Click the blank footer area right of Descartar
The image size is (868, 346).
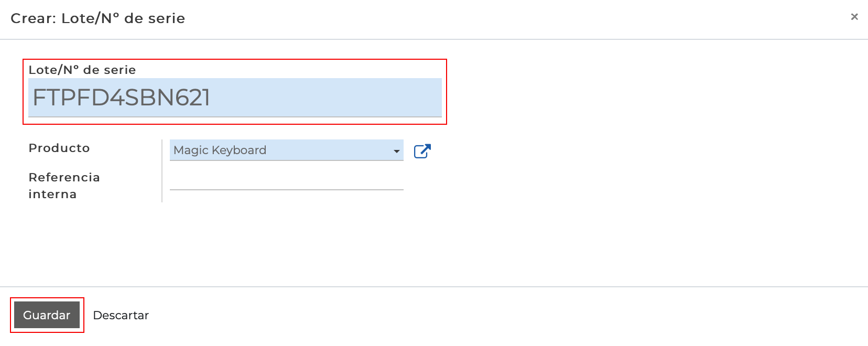click(472, 315)
